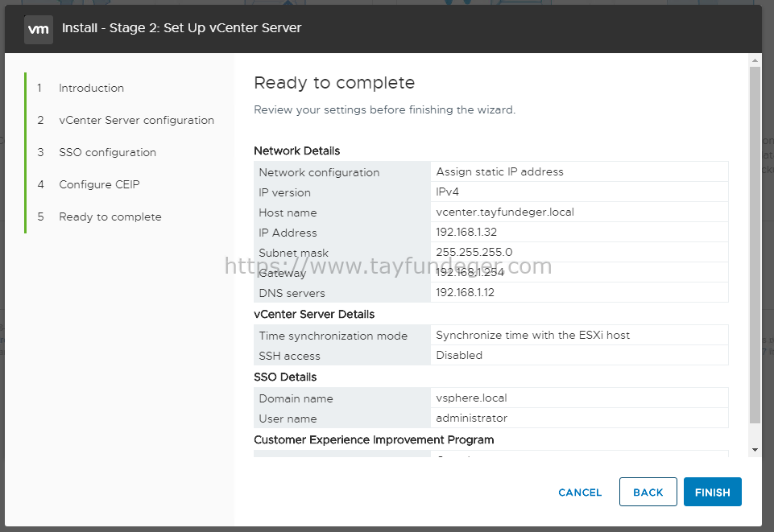Click user name administrator value

471,418
